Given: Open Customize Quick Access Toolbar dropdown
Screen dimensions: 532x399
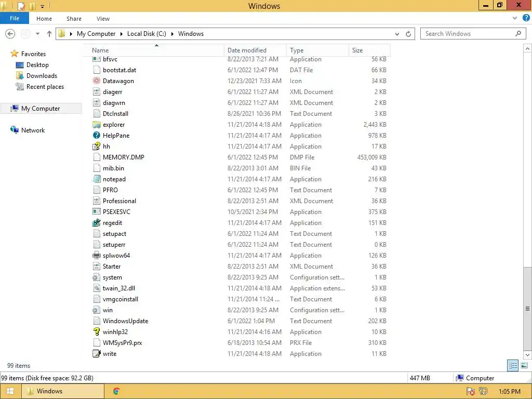Looking at the screenshot, I should (43, 6).
